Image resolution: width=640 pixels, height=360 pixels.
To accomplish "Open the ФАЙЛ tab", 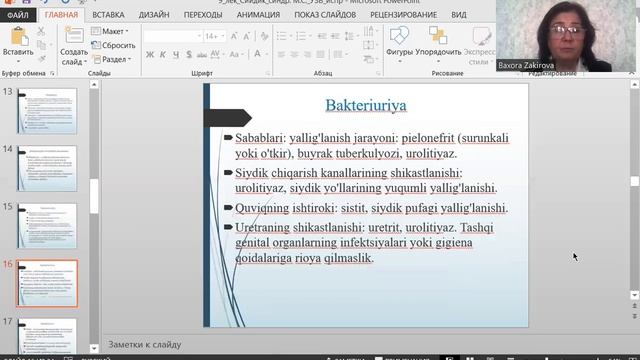I will click(x=18, y=15).
